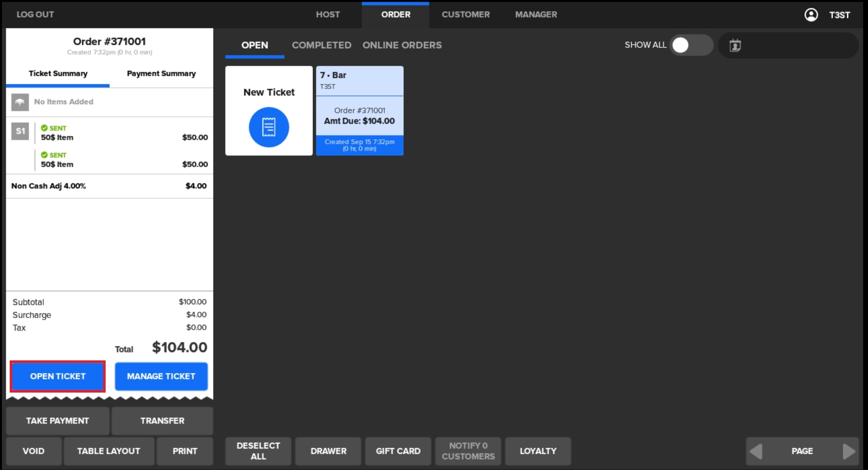Go to next page with right arrow
Screen dimensions: 868x470
pos(848,451)
